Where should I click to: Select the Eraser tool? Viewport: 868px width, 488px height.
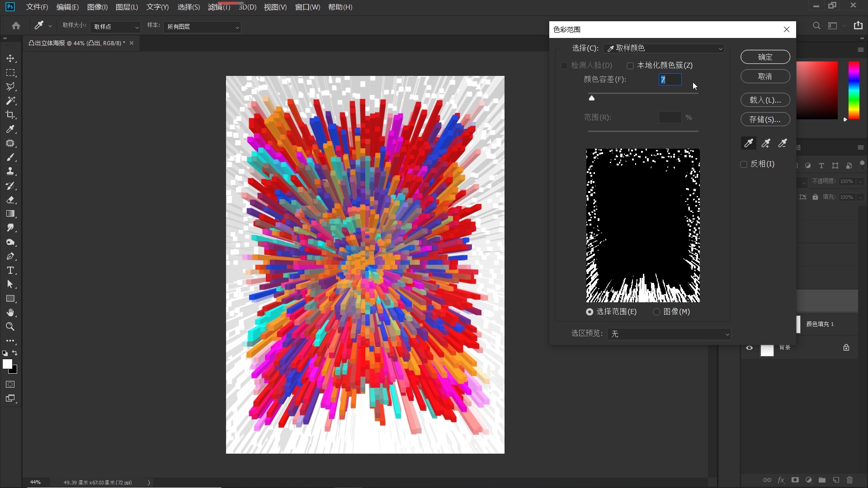coord(10,200)
